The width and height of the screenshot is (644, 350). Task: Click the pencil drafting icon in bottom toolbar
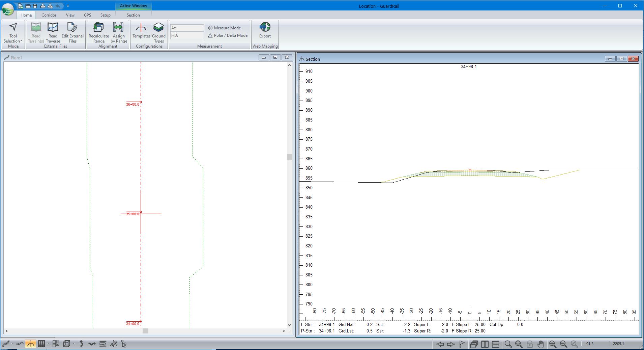(114, 344)
